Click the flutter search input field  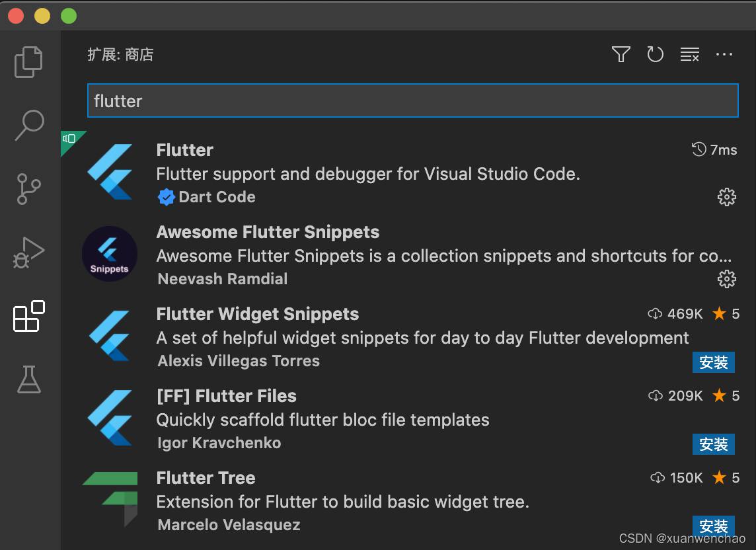(x=413, y=100)
